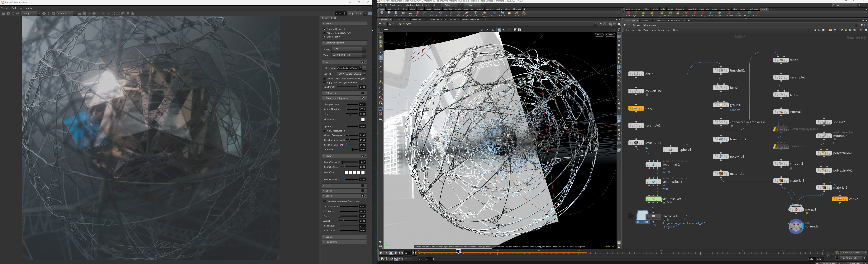Select the L-System shelf tool

pos(494,14)
